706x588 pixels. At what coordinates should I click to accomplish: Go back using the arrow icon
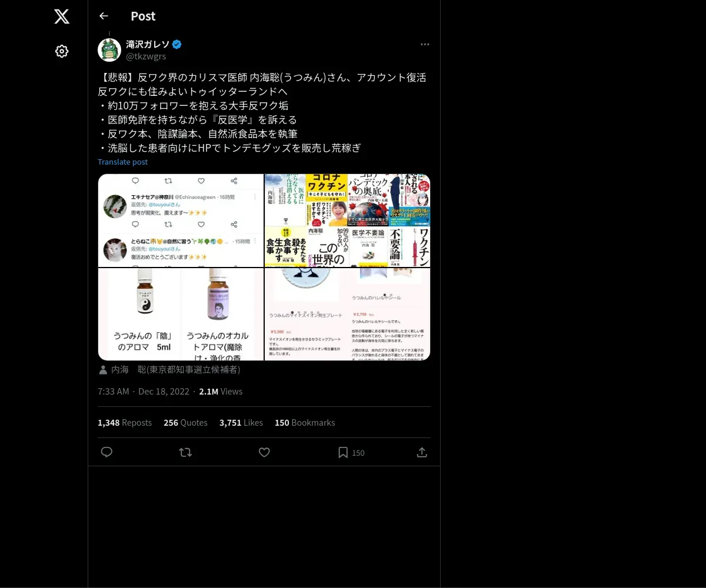[104, 16]
